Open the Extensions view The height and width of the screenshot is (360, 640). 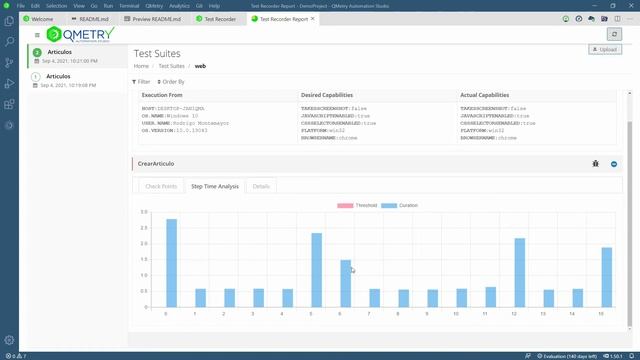[x=9, y=104]
